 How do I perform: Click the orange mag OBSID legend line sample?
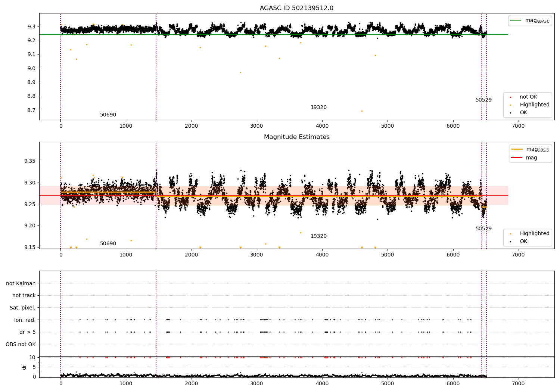coord(517,149)
